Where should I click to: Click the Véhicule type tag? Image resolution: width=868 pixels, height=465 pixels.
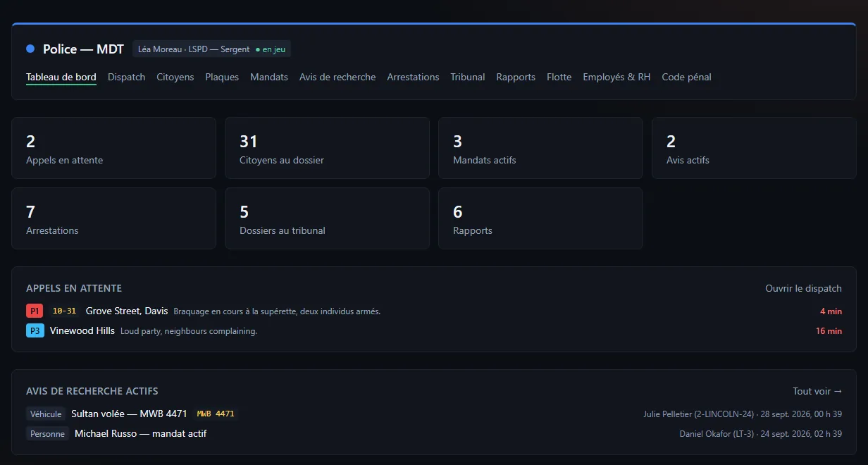click(x=46, y=414)
